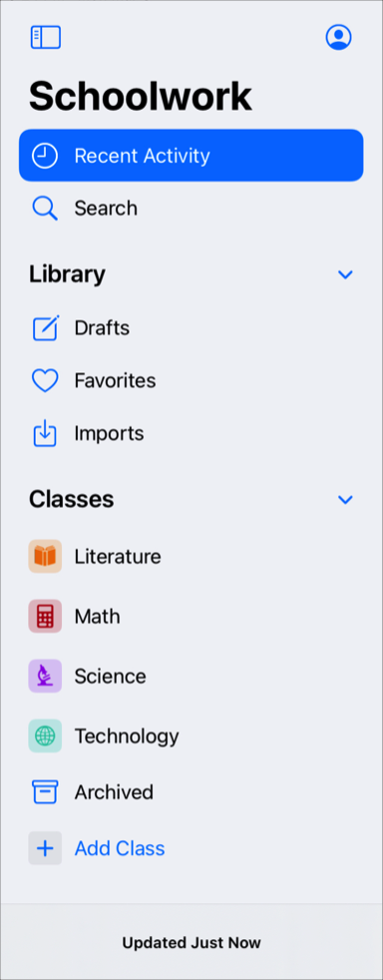Collapse the Library section chevron
This screenshot has width=383, height=980.
coord(345,274)
